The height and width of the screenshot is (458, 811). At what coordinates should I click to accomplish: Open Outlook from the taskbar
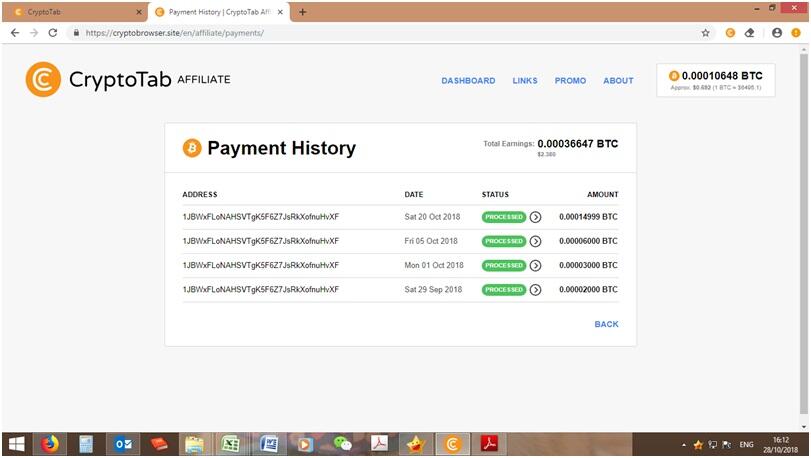click(x=123, y=444)
